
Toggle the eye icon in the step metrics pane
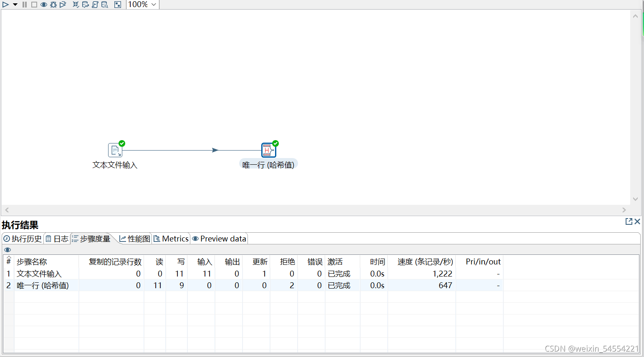coord(8,250)
